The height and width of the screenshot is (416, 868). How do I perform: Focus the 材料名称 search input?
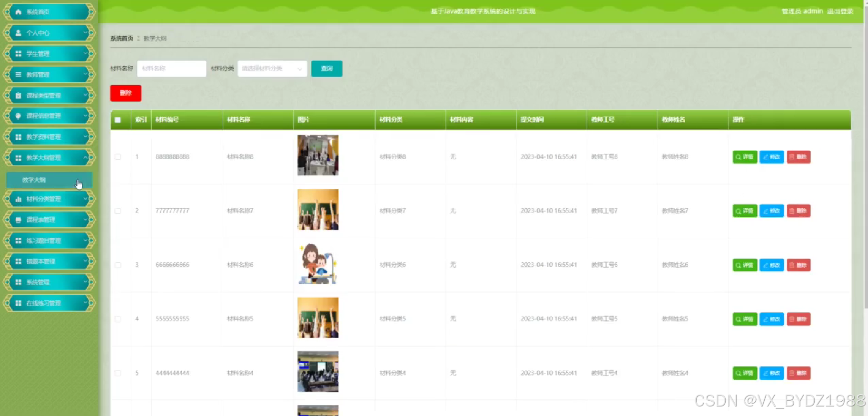pos(171,68)
